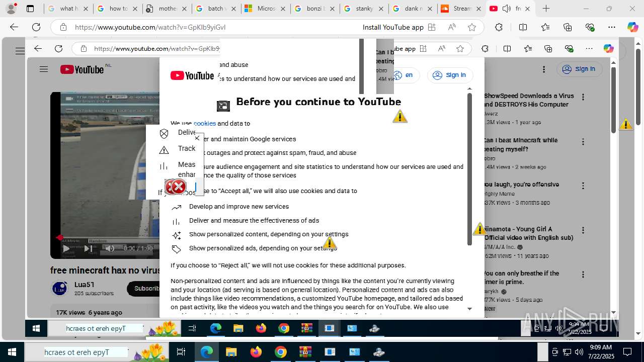Image resolution: width=644 pixels, height=362 pixels.
Task: Open Collections in outer Edge toolbar
Action: click(x=568, y=27)
